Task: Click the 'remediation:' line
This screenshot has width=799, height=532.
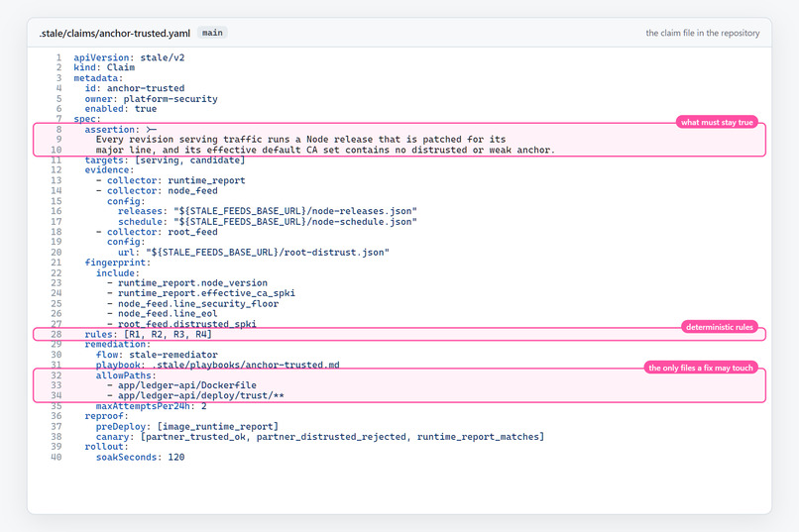Action: pyautogui.click(x=118, y=344)
